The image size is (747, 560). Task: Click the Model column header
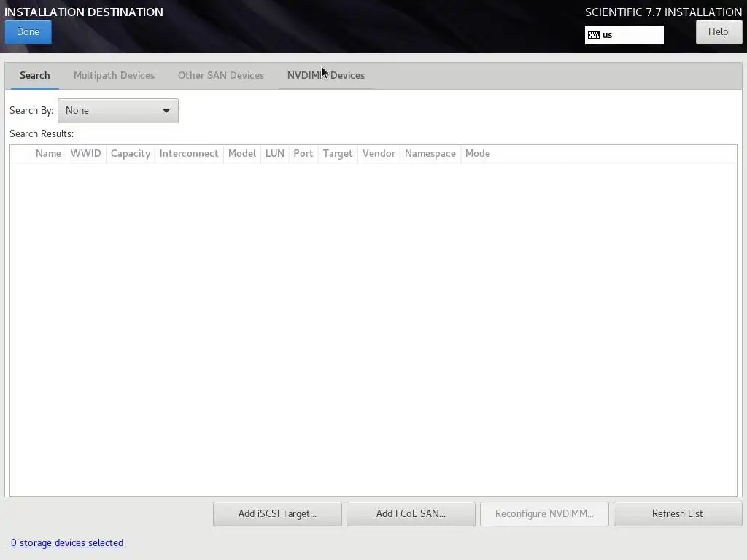pyautogui.click(x=242, y=153)
